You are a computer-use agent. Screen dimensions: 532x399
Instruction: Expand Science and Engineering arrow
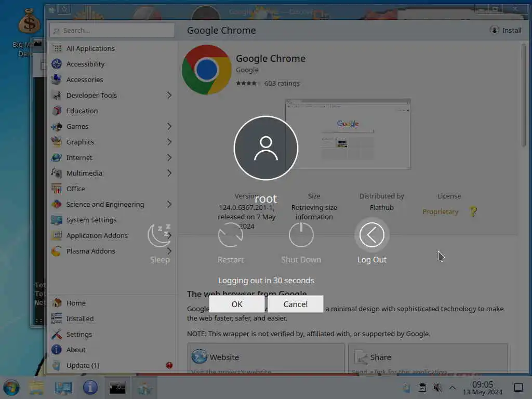(169, 204)
